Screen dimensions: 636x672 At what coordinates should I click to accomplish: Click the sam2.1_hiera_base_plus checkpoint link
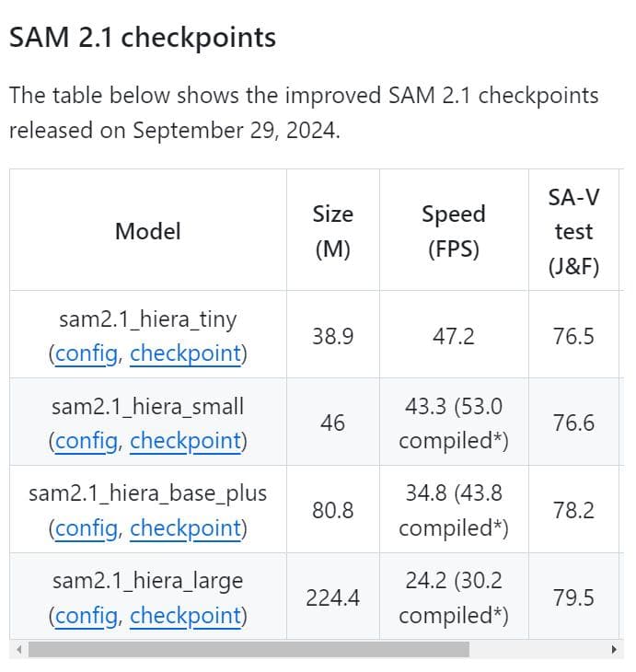tap(185, 528)
